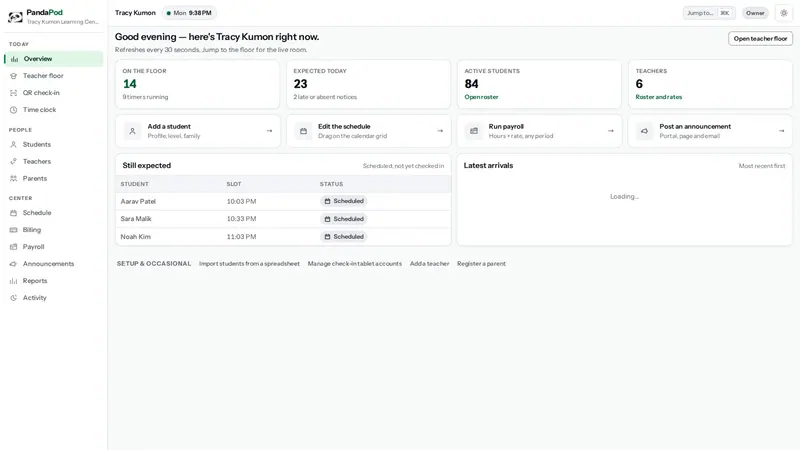Click the person icon on Add a student
Image resolution: width=800 pixels, height=450 pixels.
pyautogui.click(x=133, y=131)
